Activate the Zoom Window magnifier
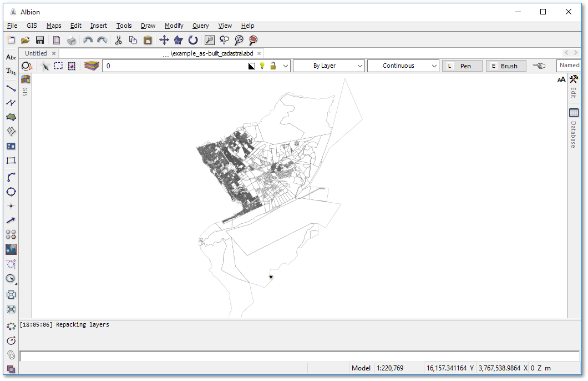The image size is (588, 381). pyautogui.click(x=209, y=40)
